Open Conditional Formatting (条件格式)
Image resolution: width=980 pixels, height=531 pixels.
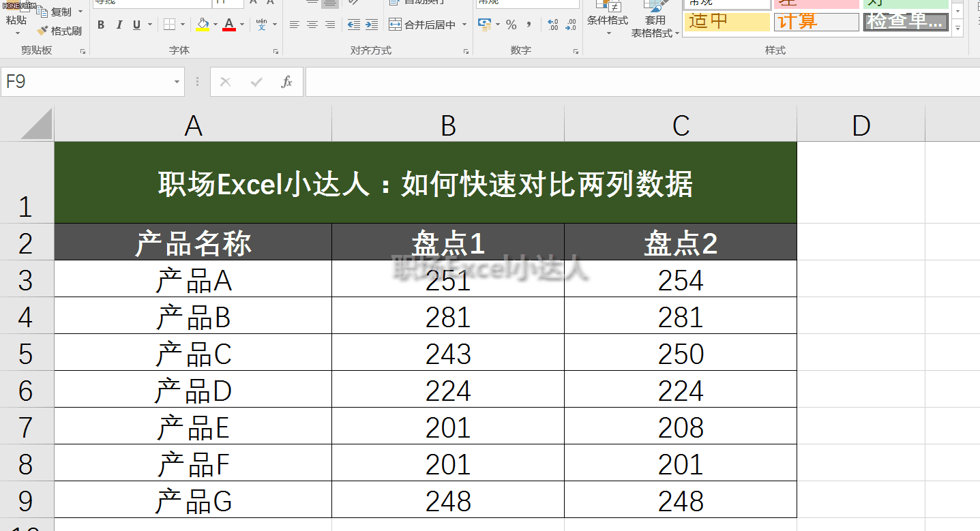click(x=608, y=18)
